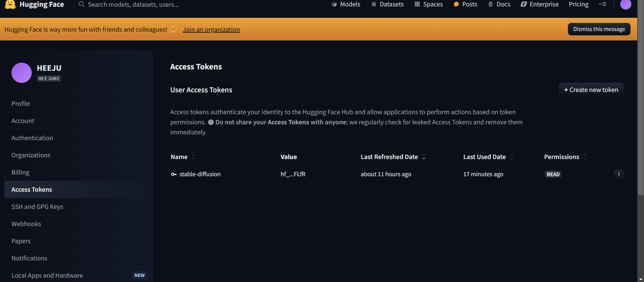Focus the search models, datasets, users field
Screen dimensions: 644x282
(x=155, y=5)
